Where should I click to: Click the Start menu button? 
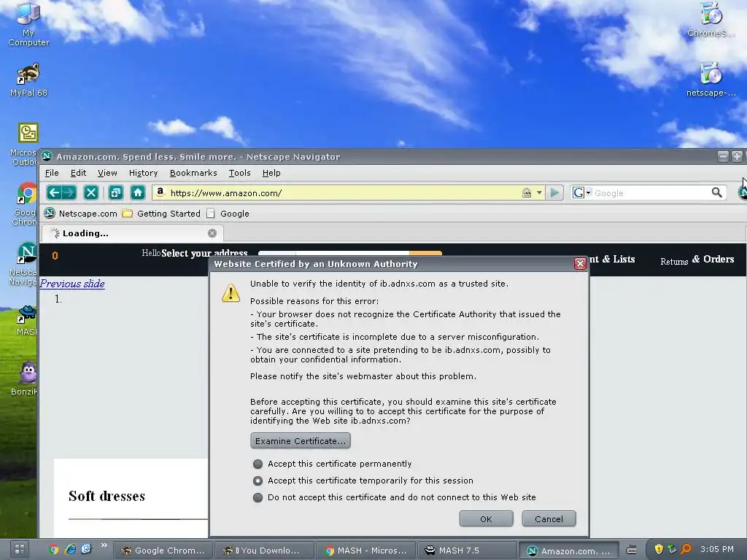pyautogui.click(x=20, y=549)
